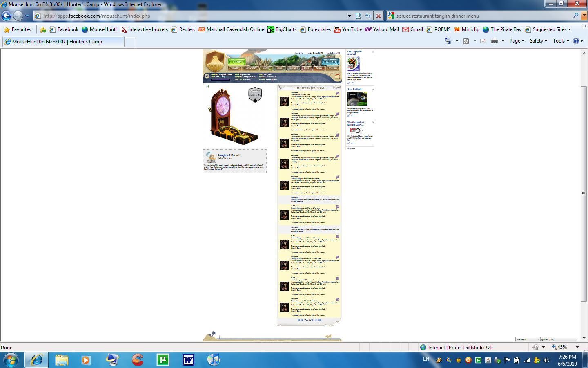Open the Mice menu in MouseHunt

click(279, 68)
